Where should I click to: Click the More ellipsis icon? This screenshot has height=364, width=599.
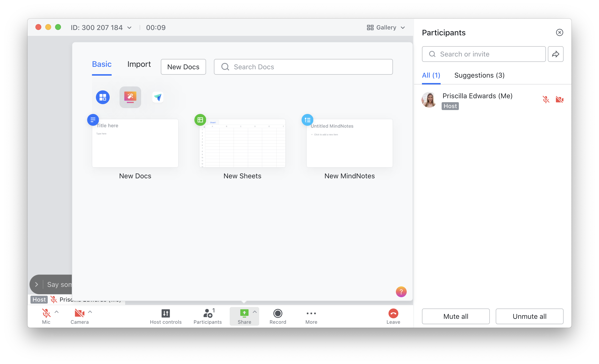point(311,313)
